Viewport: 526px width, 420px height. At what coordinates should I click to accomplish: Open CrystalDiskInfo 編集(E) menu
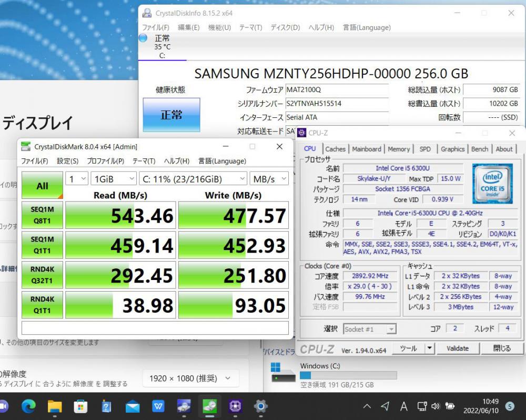pyautogui.click(x=188, y=27)
